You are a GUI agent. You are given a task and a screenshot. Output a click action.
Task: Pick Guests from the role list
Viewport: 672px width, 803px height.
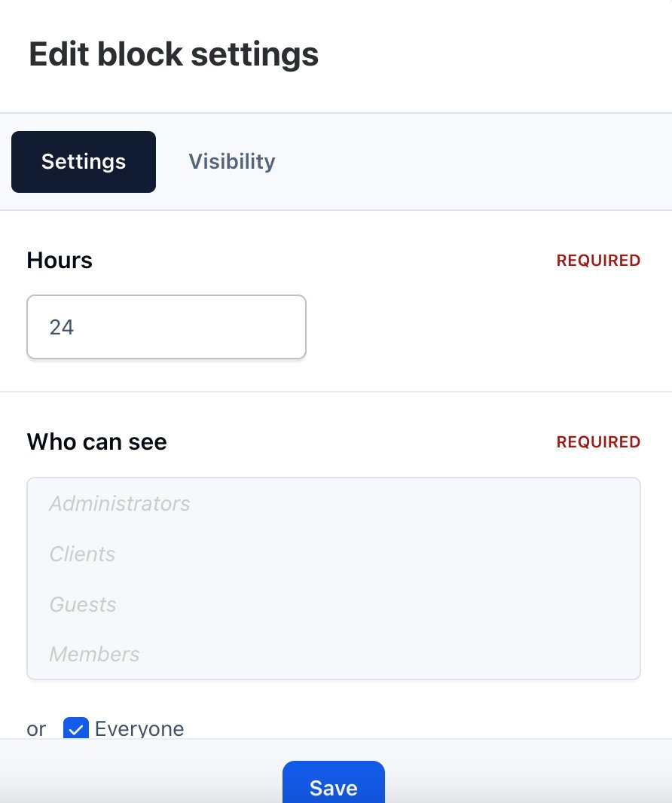coord(83,604)
